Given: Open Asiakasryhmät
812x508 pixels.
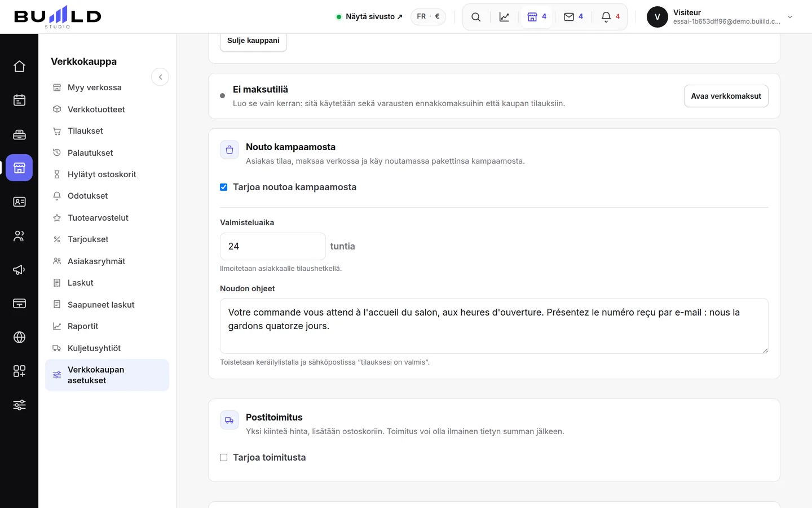Looking at the screenshot, I should (107, 261).
